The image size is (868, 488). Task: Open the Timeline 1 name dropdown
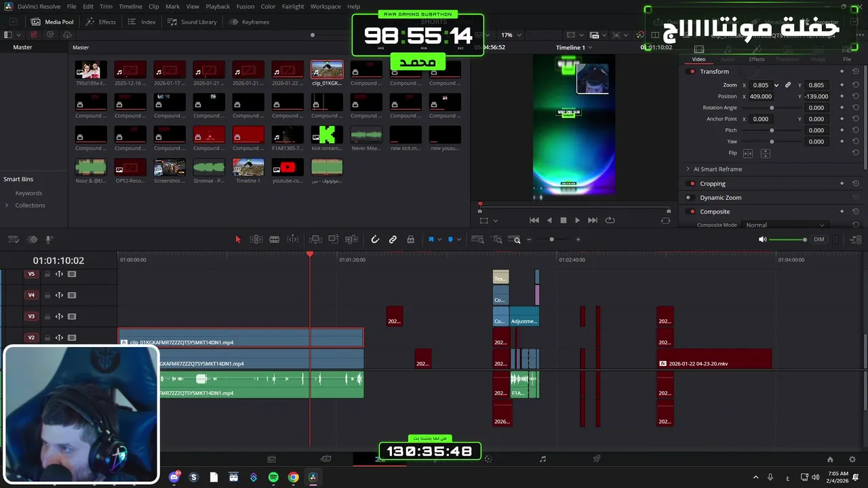(574, 47)
